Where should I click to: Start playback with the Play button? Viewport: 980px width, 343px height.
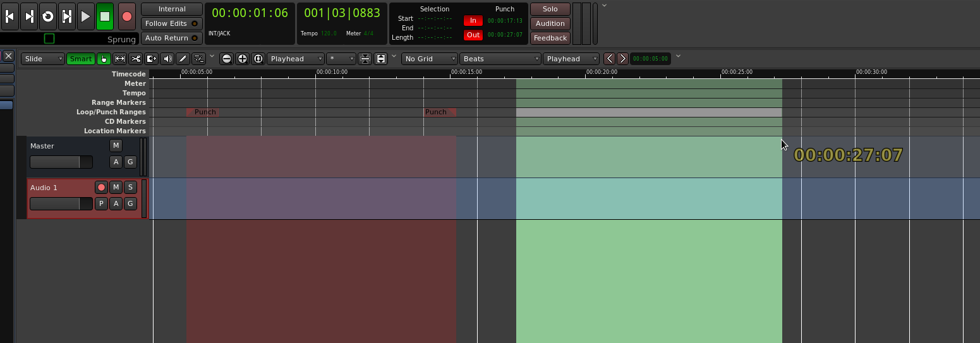85,17
